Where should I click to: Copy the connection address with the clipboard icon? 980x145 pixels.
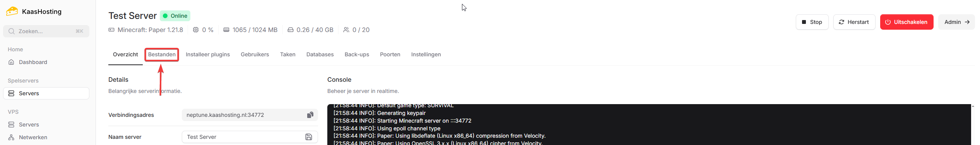tap(310, 115)
